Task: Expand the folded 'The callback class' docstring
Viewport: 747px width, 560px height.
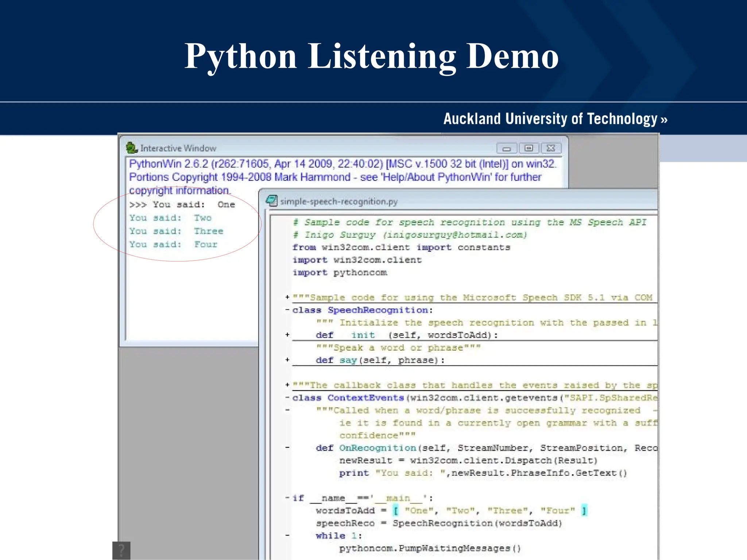Action: click(287, 385)
